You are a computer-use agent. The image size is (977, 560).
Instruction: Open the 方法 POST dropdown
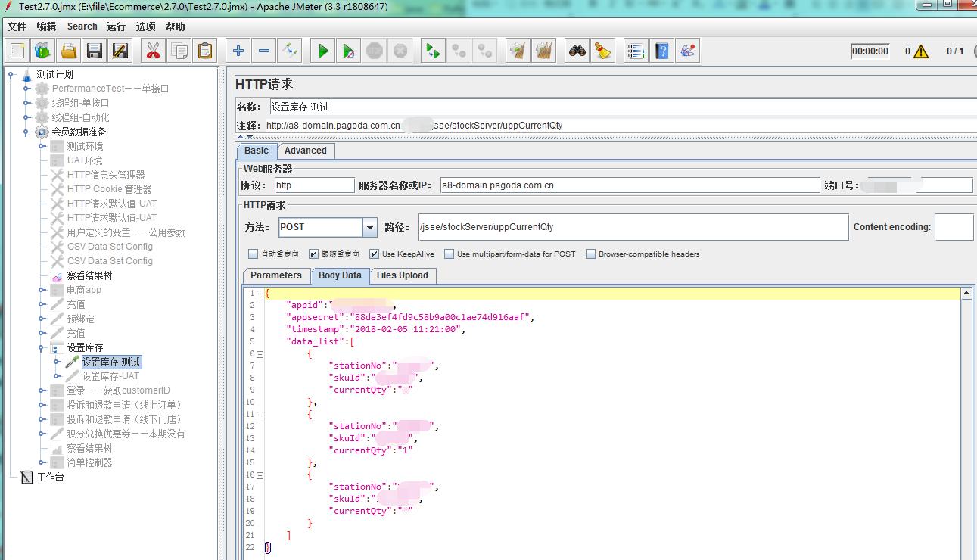[x=370, y=227]
